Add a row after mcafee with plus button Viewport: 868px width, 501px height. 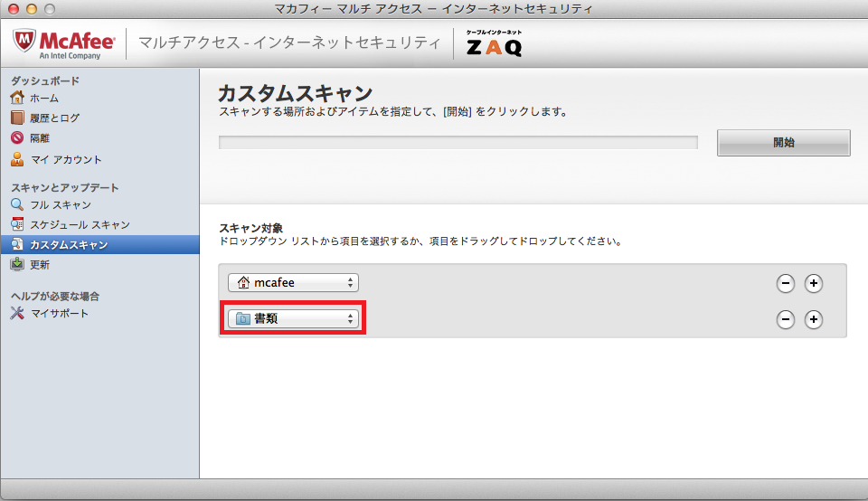pyautogui.click(x=813, y=283)
